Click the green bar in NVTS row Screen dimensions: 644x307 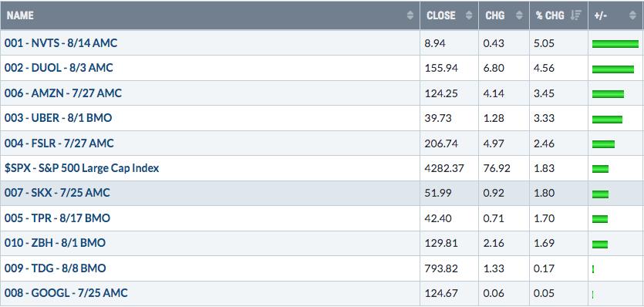click(x=615, y=43)
